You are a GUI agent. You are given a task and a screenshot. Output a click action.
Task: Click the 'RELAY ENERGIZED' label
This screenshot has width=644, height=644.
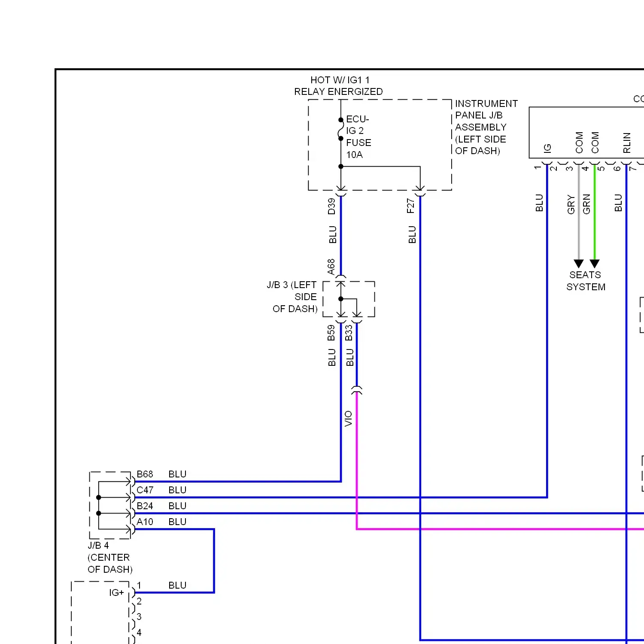point(338,91)
